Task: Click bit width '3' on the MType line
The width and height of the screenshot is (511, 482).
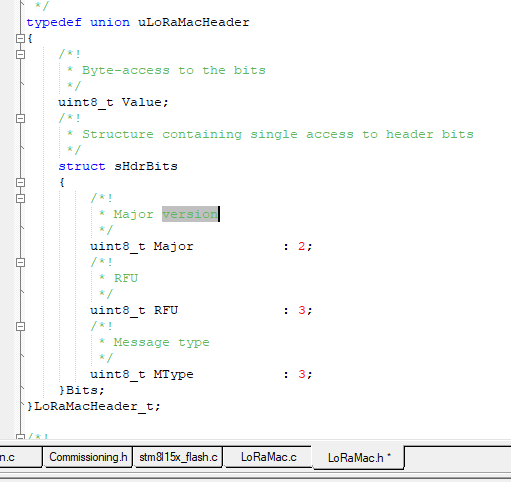Action: tap(301, 374)
